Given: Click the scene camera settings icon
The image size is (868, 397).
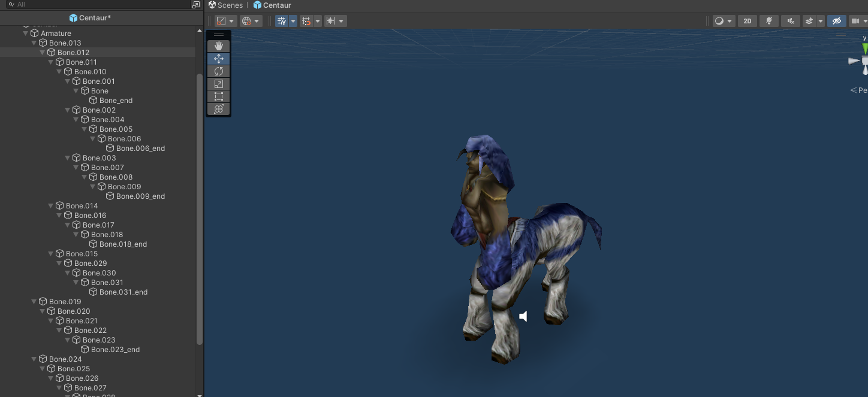Looking at the screenshot, I should click(x=855, y=21).
